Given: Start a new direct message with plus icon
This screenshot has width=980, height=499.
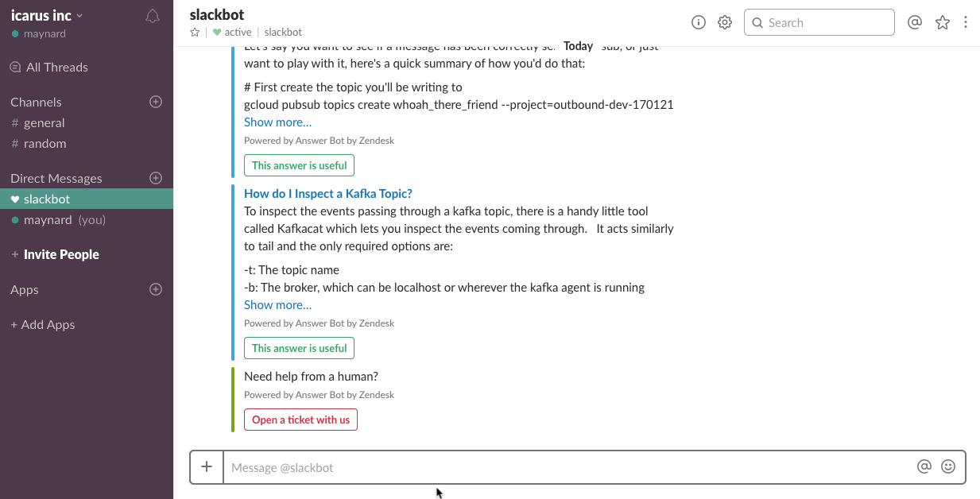Looking at the screenshot, I should tap(156, 178).
